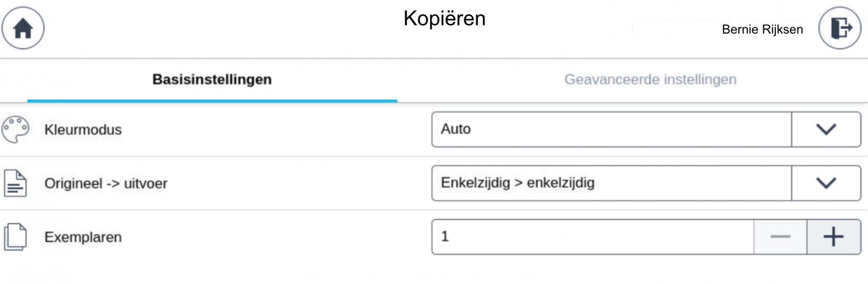Image resolution: width=868 pixels, height=284 pixels.
Task: Expand the Origineel -> uitvoer chevron
Action: pyautogui.click(x=826, y=183)
